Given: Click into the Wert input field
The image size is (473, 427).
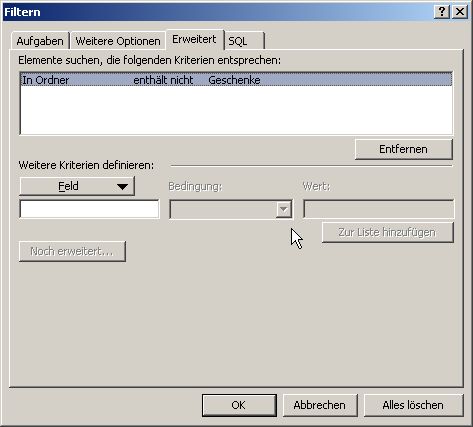Looking at the screenshot, I should 378,209.
